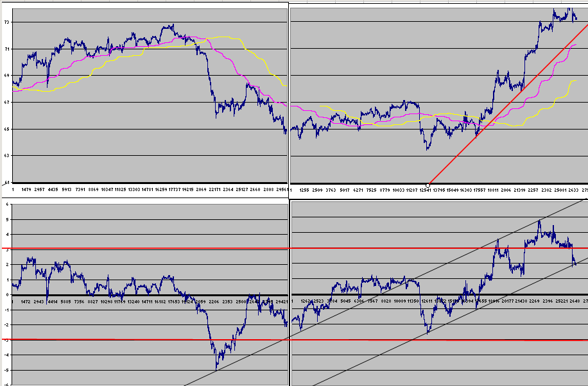Click x-axis label 13303
This screenshot has width=588, height=386.
(134, 190)
